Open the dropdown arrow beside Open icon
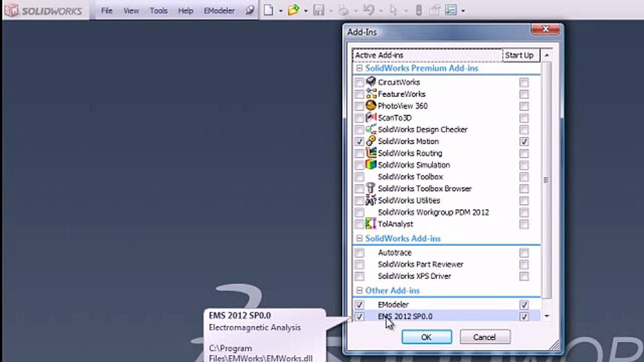The width and height of the screenshot is (644, 362). [305, 11]
